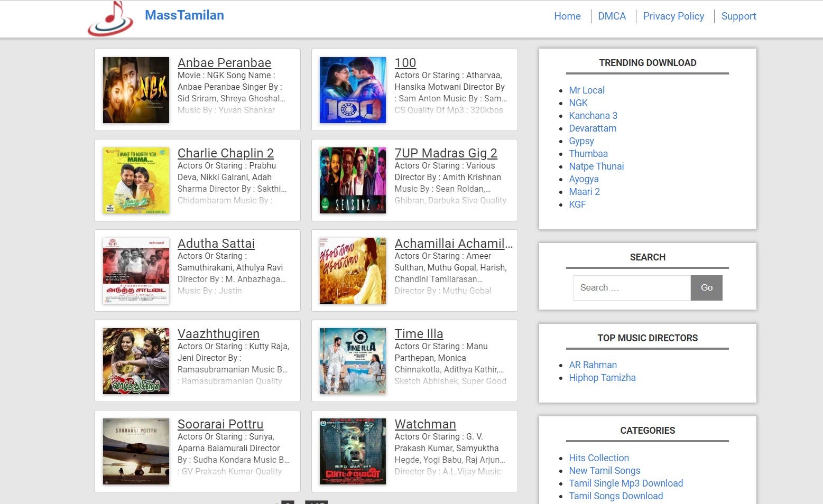Open the Achamillai Achamil... title link
This screenshot has width=823, height=504.
454,244
